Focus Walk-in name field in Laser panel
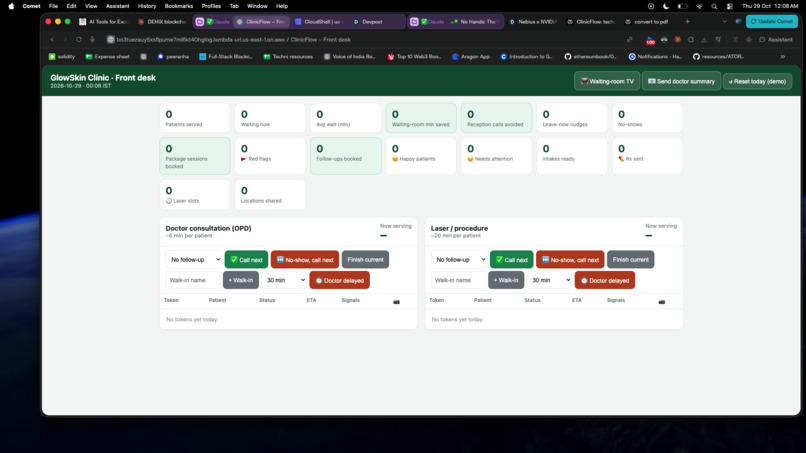 coord(458,280)
